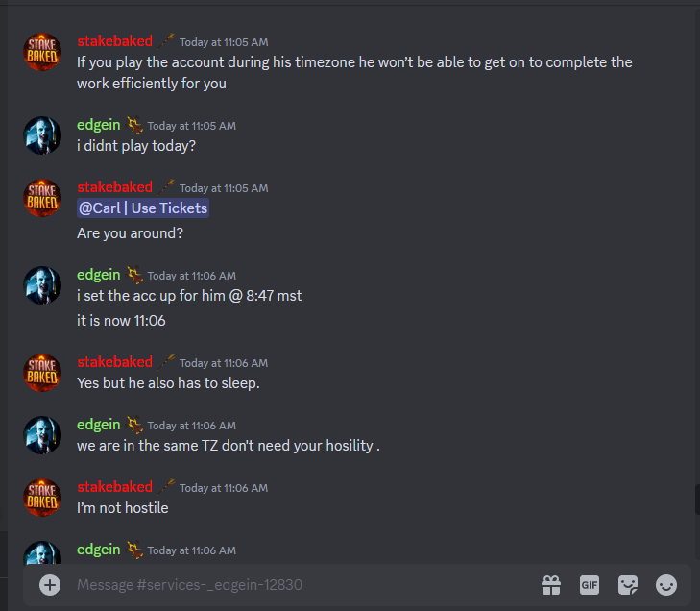Viewport: 700px width, 611px height.
Task: Click the role icon next to the topmost stakebaked username
Action: [165, 41]
